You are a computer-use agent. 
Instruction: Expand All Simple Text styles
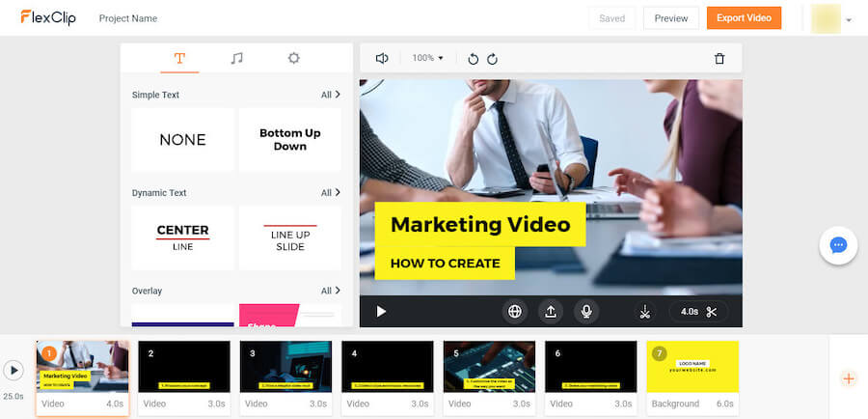[330, 95]
